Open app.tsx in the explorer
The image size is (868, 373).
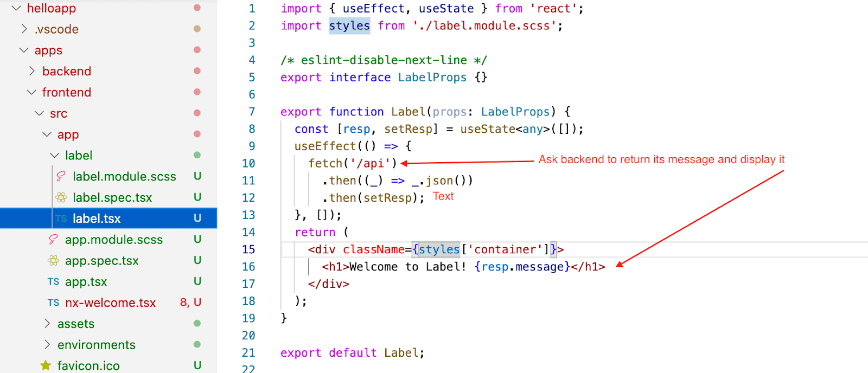point(86,282)
